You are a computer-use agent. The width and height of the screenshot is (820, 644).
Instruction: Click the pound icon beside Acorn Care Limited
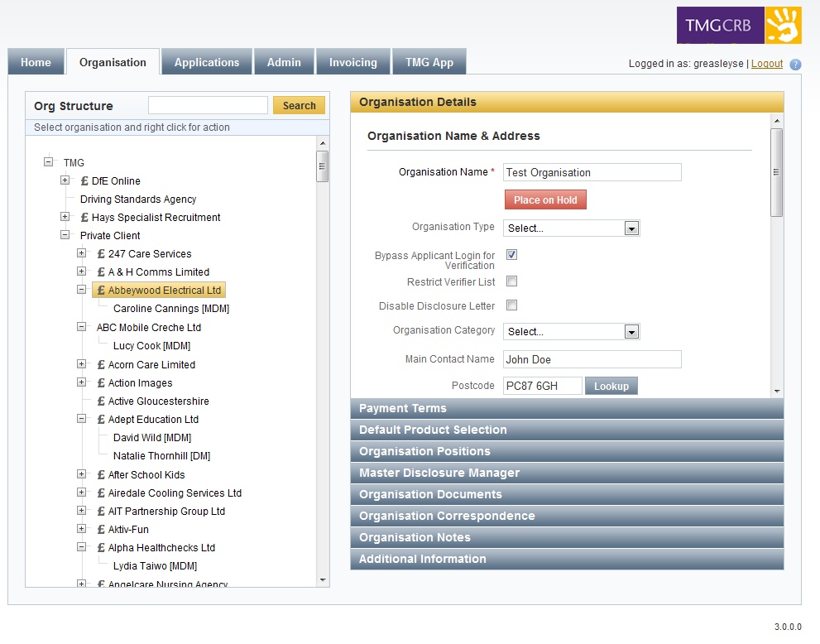tap(101, 365)
